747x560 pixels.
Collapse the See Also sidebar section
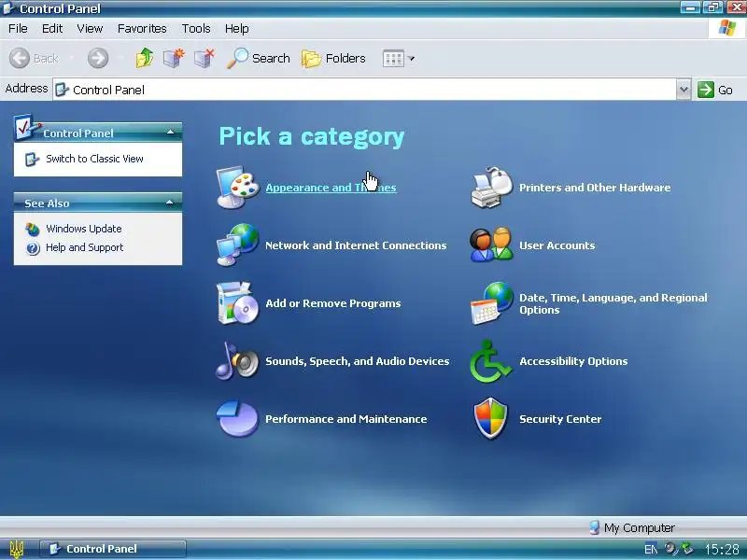click(x=170, y=203)
